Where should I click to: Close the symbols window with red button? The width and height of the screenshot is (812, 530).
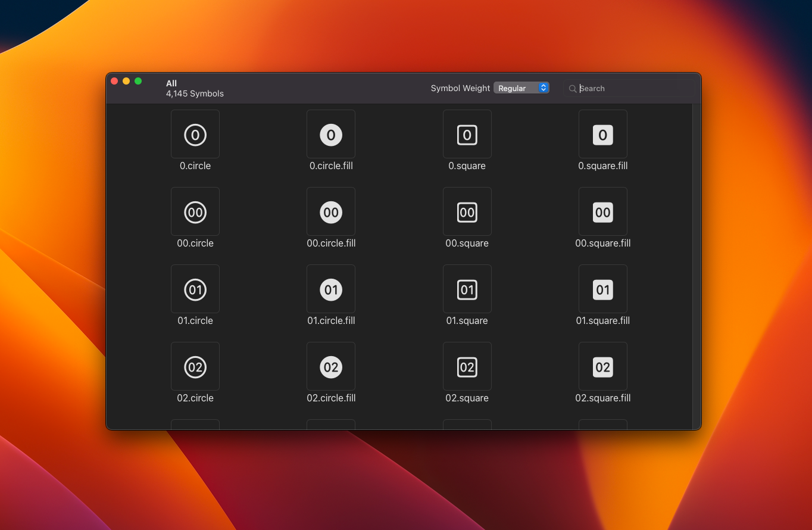click(114, 81)
